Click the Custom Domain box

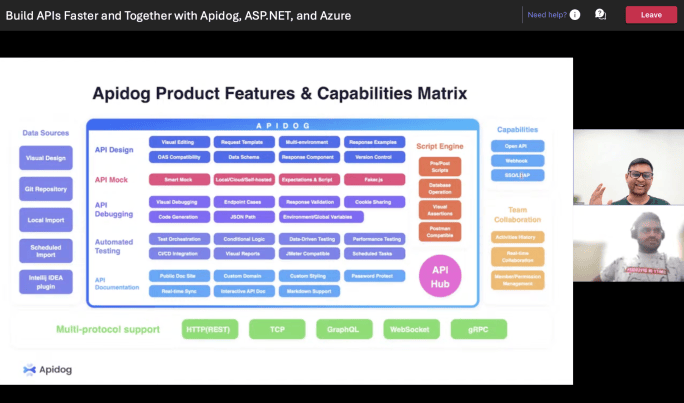point(244,276)
